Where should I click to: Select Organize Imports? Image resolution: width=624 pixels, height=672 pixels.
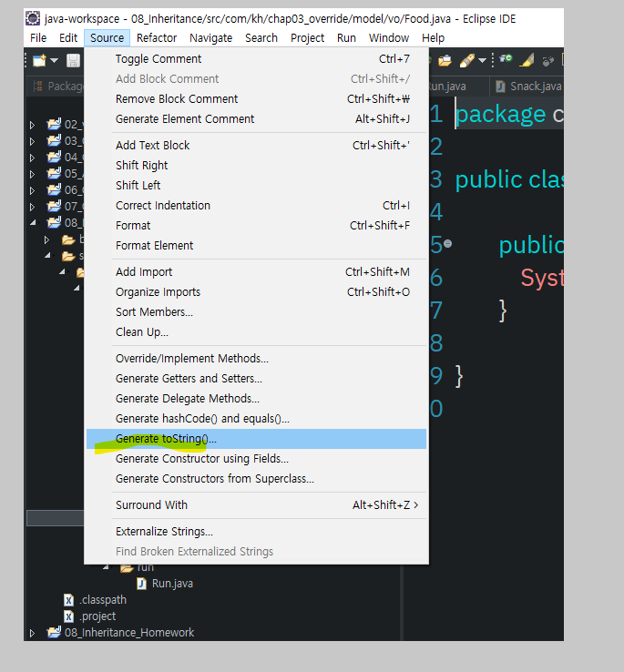pos(256,292)
